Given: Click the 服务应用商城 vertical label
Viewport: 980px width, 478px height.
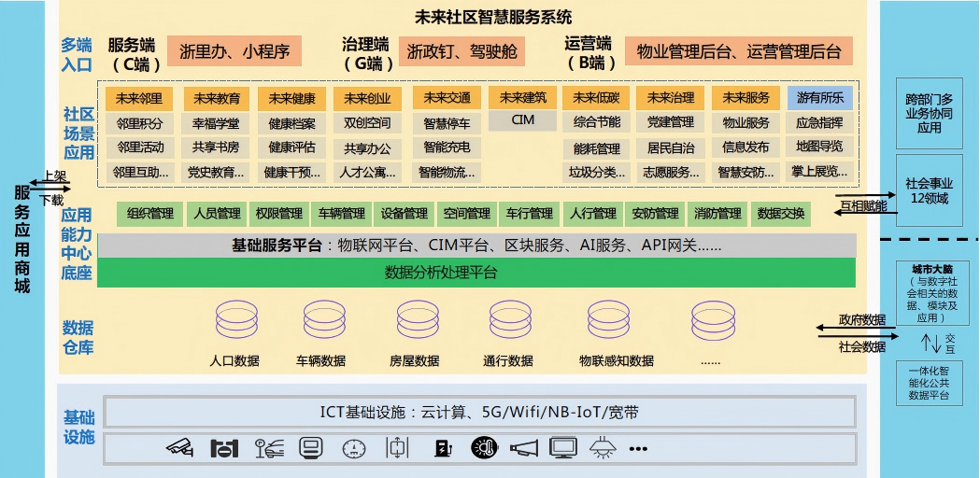Looking at the screenshot, I should pos(21,239).
